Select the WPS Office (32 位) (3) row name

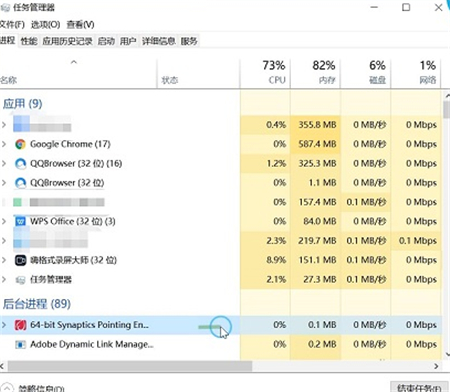coord(73,222)
